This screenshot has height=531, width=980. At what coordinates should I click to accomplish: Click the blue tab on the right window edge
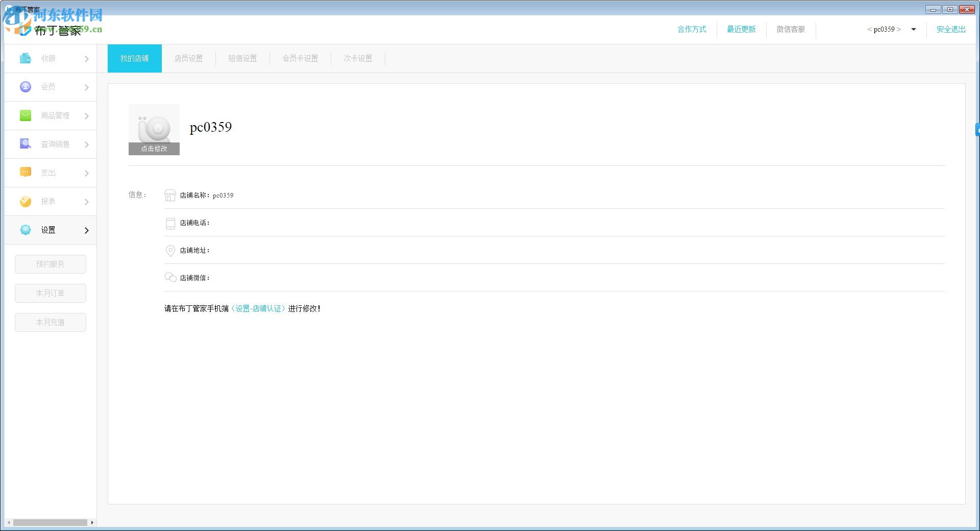click(977, 130)
